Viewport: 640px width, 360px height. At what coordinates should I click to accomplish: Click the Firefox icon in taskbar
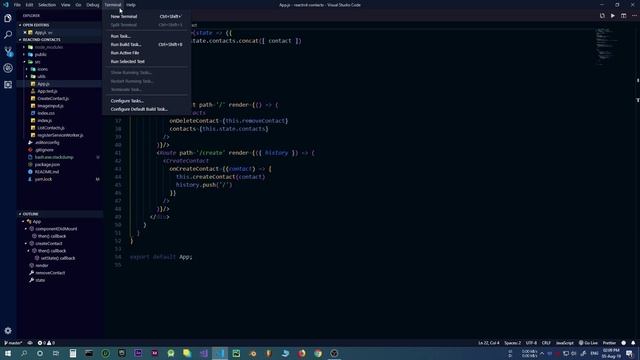click(x=302, y=353)
